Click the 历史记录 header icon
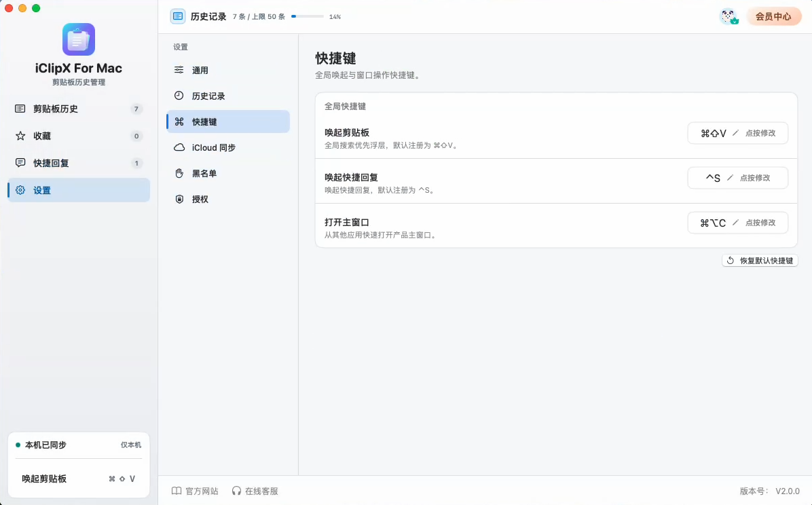Image resolution: width=812 pixels, height=505 pixels. point(178,16)
